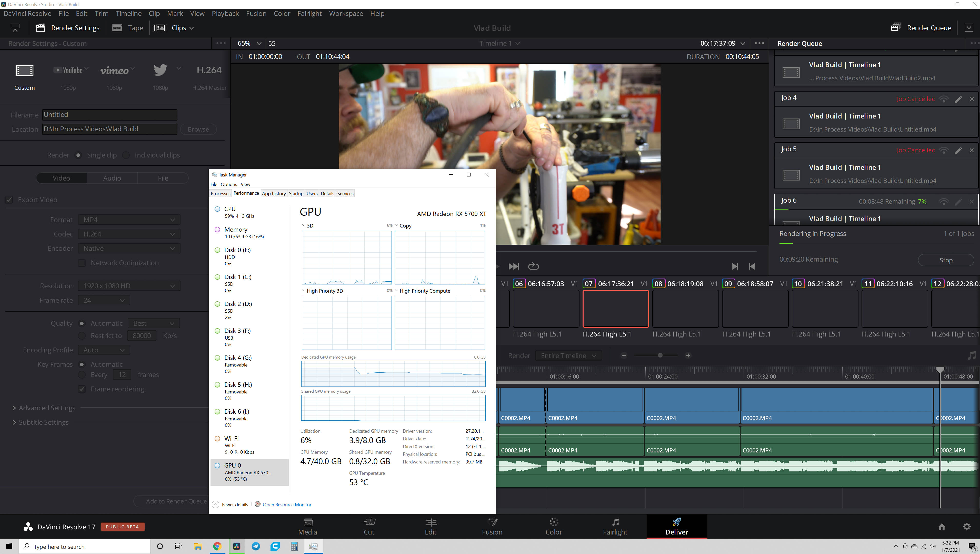Image resolution: width=980 pixels, height=554 pixels.
Task: Open the Render Settings panel
Action: [x=68, y=28]
